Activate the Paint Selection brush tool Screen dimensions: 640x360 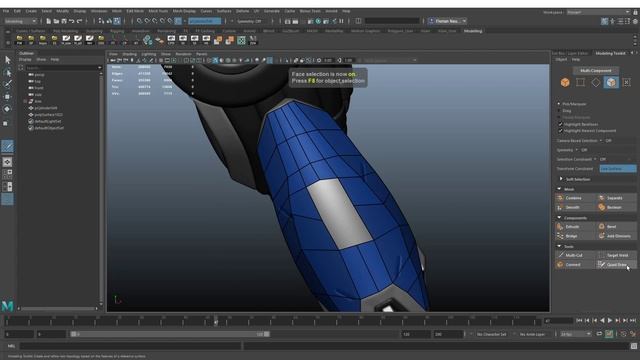click(7, 84)
